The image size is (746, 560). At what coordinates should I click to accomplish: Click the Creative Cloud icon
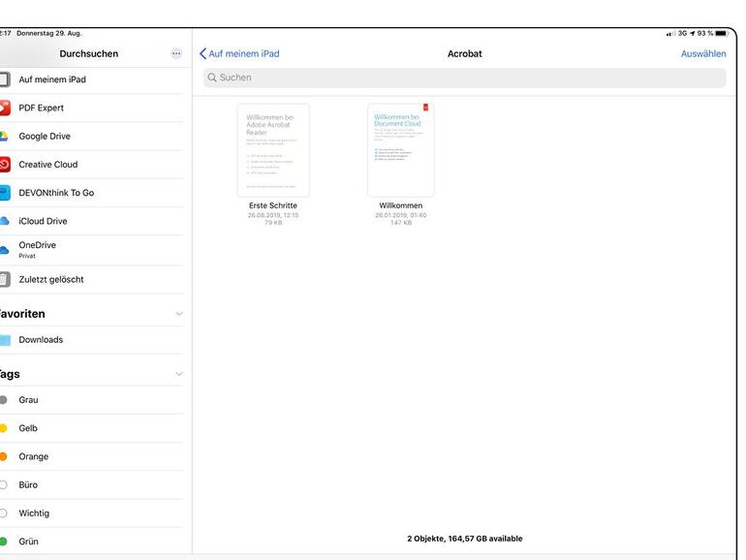tap(4, 165)
